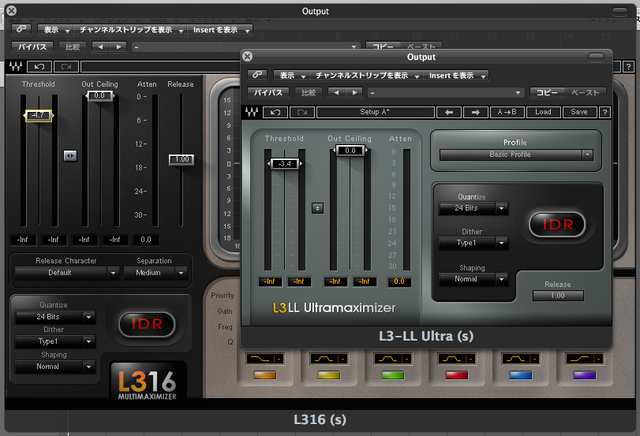640x436 pixels.
Task: Open 表示 menu in L316 window
Action: [56, 29]
